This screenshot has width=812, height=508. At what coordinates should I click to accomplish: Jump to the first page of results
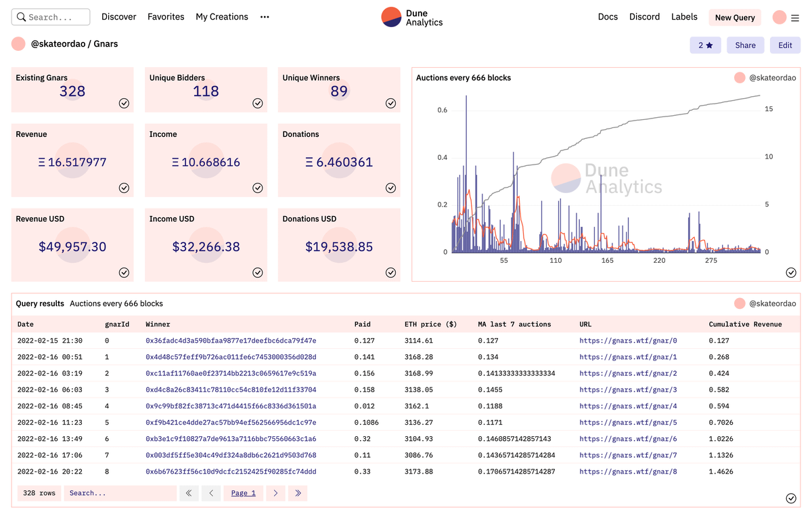point(189,493)
